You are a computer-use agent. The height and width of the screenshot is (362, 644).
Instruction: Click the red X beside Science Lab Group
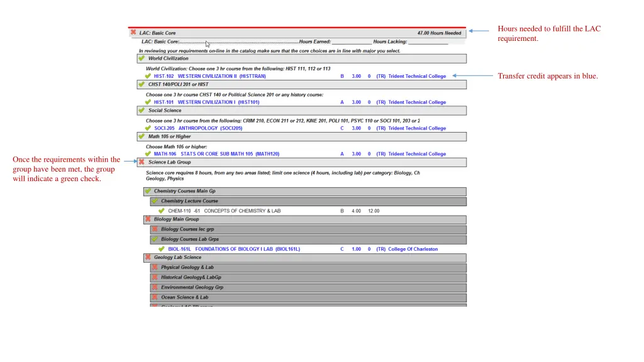(142, 162)
